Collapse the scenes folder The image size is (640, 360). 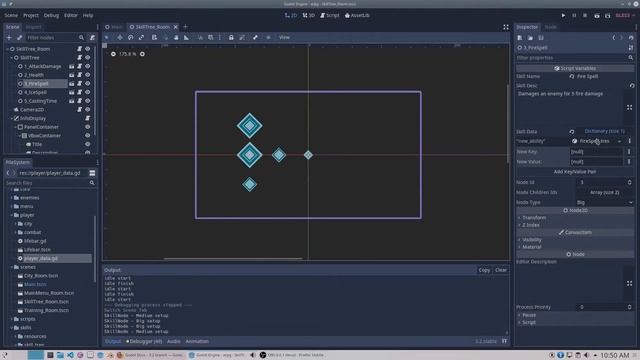[x=11, y=267]
